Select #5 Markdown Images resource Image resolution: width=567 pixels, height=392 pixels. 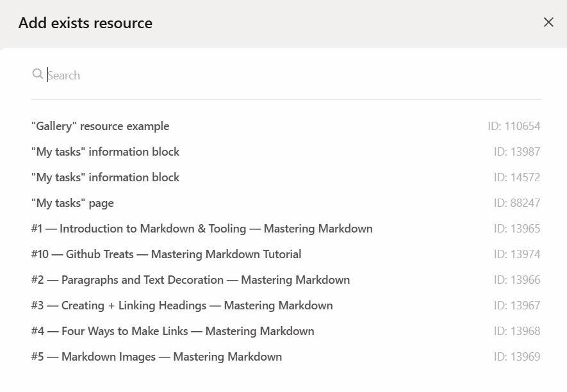tap(156, 357)
